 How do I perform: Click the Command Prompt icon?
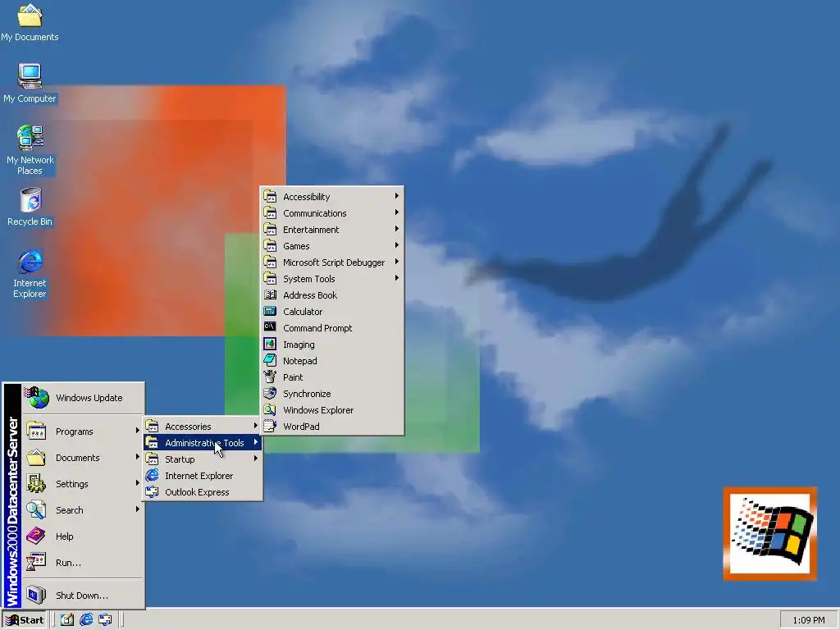(x=270, y=327)
